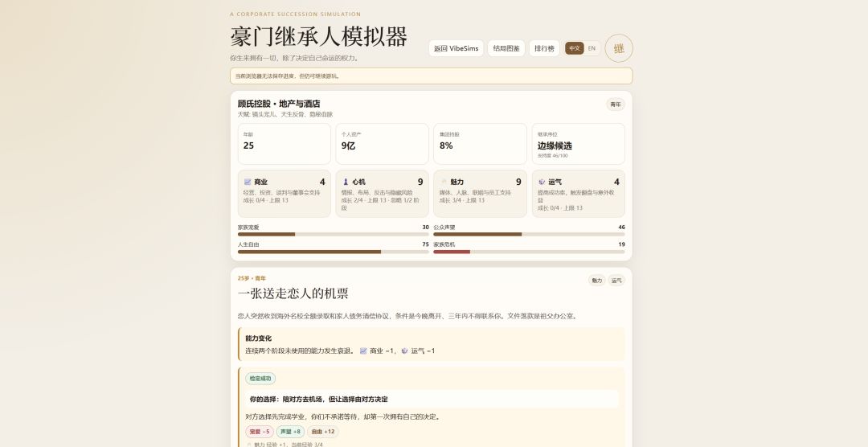This screenshot has width=868, height=447.
Task: Open the 排行榜 leaderboard
Action: click(544, 48)
